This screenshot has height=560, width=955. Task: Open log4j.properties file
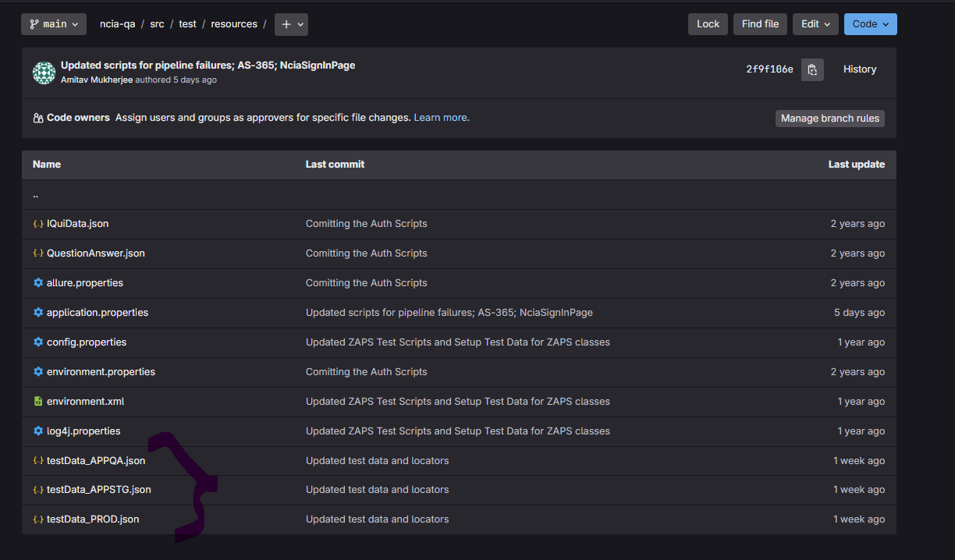click(x=83, y=431)
